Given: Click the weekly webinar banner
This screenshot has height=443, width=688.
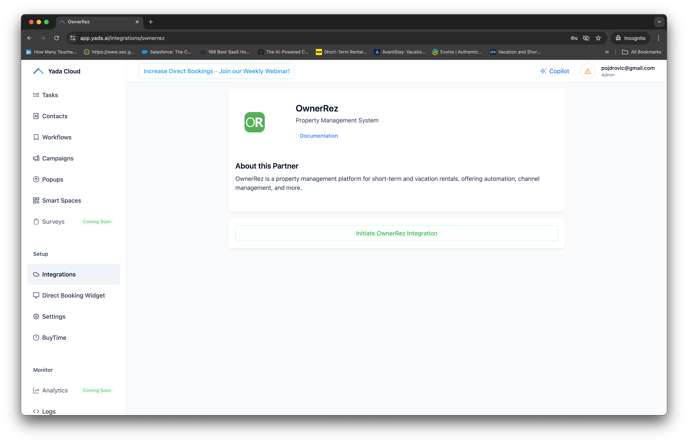Looking at the screenshot, I should tap(217, 71).
